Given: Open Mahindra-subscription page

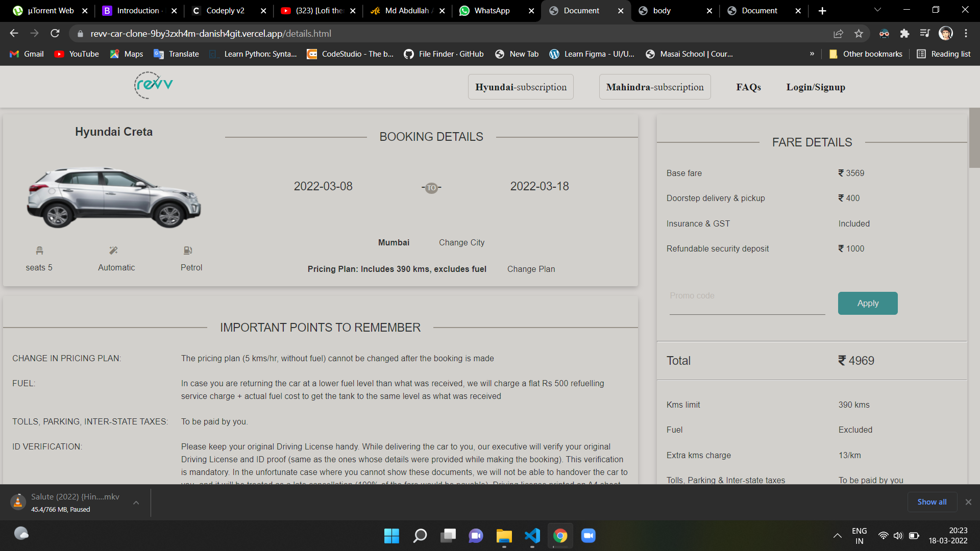Looking at the screenshot, I should pyautogui.click(x=655, y=87).
